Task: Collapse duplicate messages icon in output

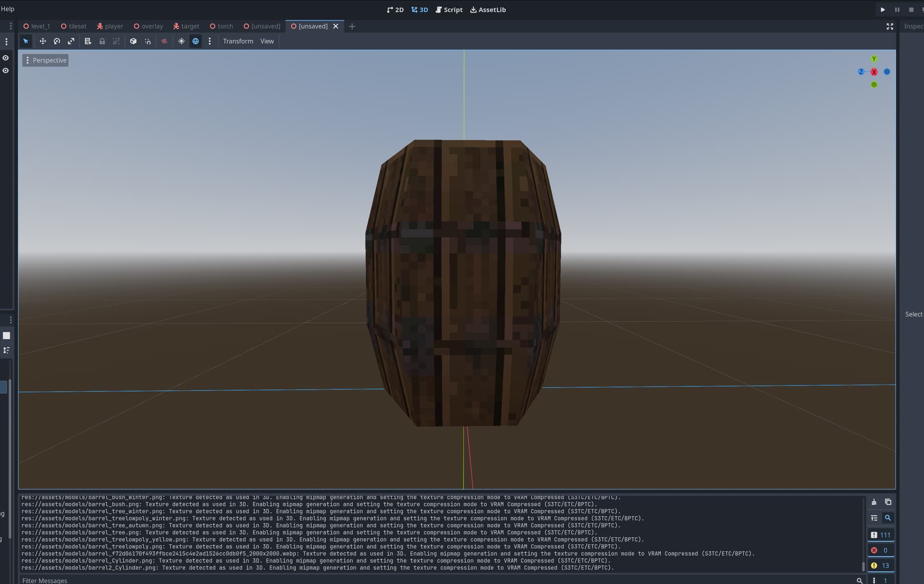Action: tap(874, 518)
